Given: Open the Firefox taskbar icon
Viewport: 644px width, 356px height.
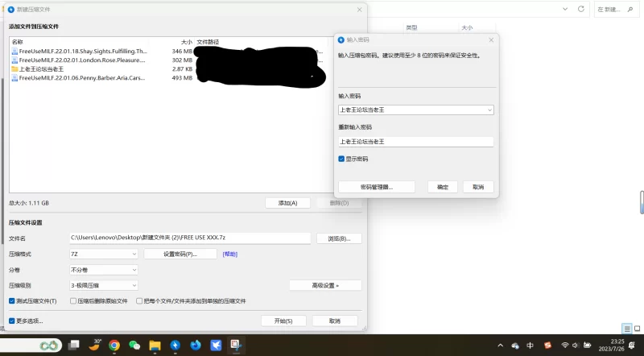Looking at the screenshot, I should tap(196, 346).
